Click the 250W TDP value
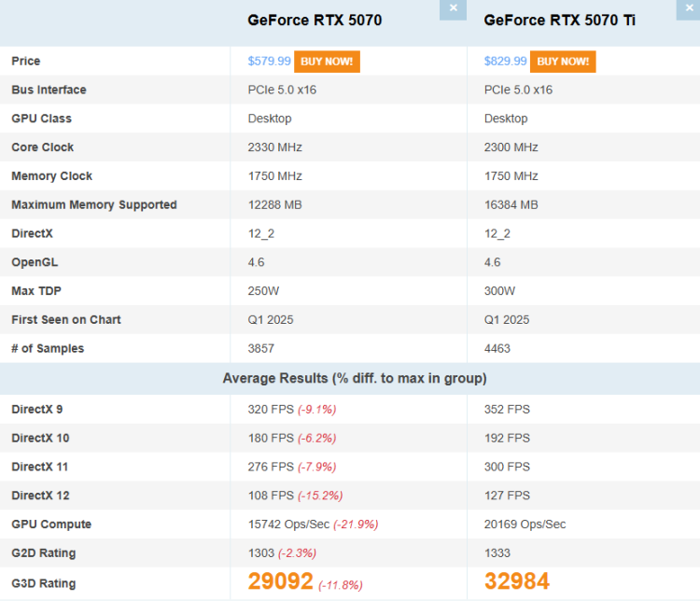Viewport: 700px width, 601px height. point(263,291)
